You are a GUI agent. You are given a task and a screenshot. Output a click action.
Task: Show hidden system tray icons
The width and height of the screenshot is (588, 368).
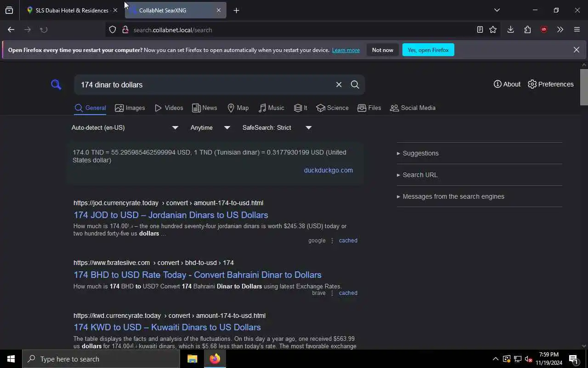pyautogui.click(x=495, y=359)
